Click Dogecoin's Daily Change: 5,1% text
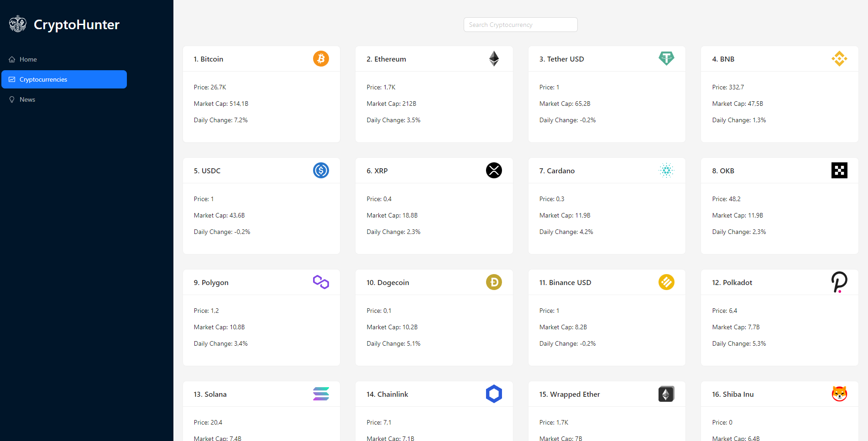The width and height of the screenshot is (868, 441). 393,343
